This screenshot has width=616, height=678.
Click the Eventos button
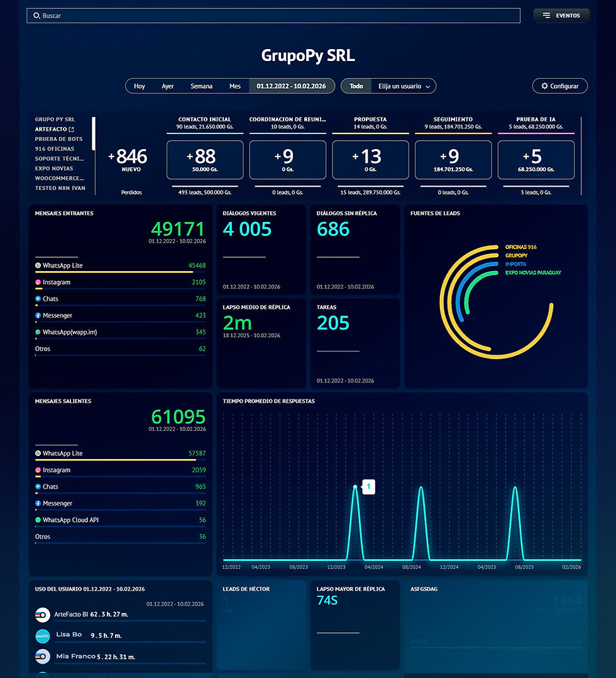pos(561,16)
